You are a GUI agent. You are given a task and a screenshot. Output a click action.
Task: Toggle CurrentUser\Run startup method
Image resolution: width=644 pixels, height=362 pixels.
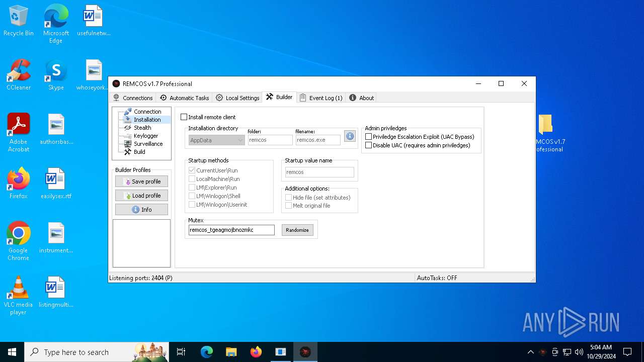coord(192,170)
